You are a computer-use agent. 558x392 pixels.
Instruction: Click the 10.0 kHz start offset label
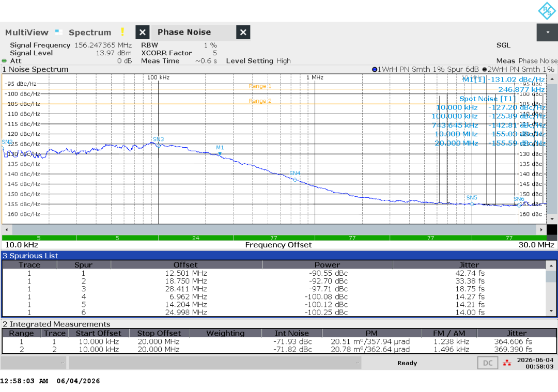pos(21,245)
